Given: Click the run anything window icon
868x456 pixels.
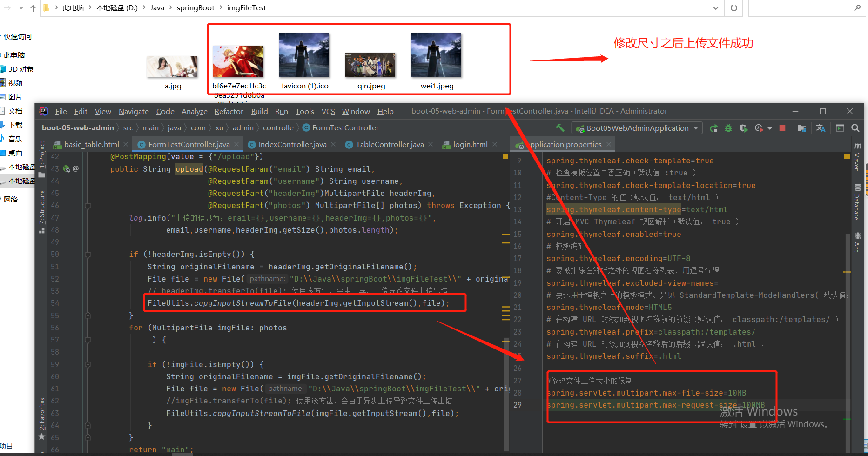Looking at the screenshot, I should point(840,128).
